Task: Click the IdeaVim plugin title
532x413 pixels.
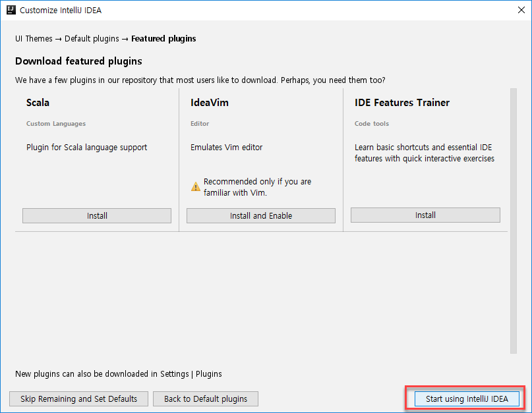Action: tap(209, 103)
